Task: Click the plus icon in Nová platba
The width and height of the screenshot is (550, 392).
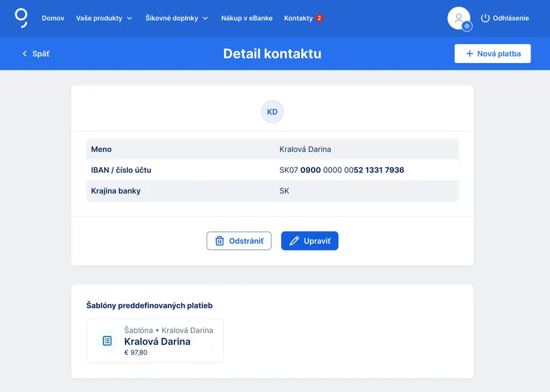Action: (x=470, y=54)
